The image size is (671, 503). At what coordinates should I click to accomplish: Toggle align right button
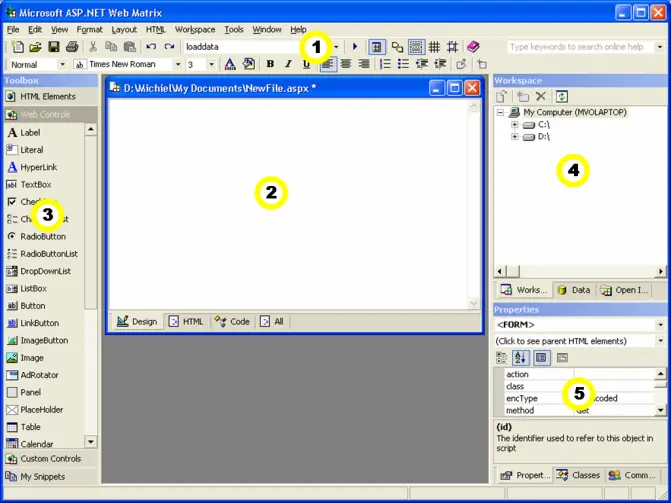pos(364,64)
